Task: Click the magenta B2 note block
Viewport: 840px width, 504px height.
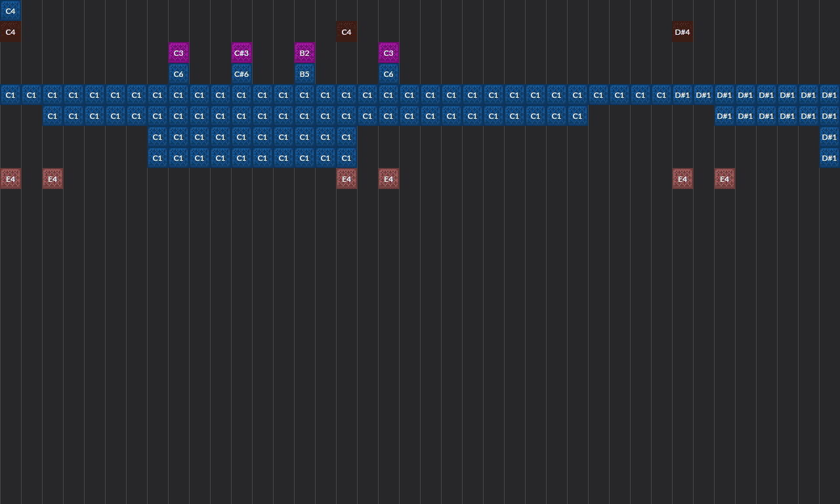Action: 304,53
